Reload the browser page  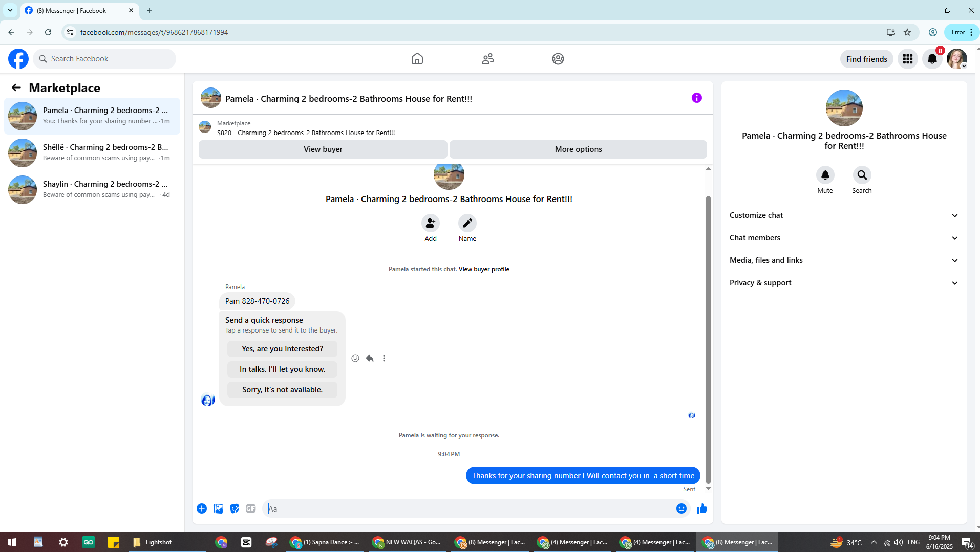pyautogui.click(x=48, y=32)
